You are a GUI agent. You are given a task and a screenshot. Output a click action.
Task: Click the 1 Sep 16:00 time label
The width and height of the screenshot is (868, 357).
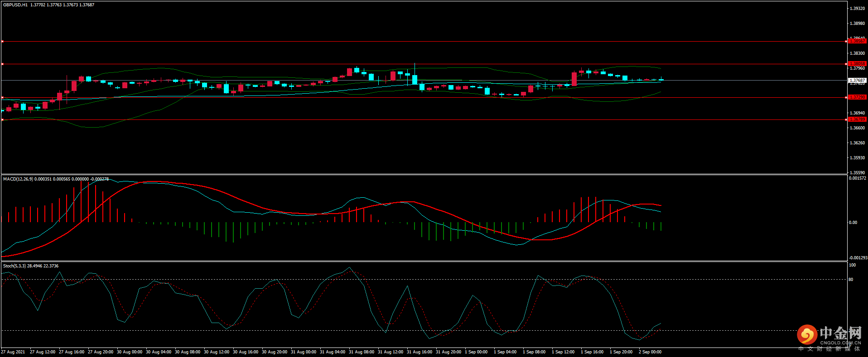592,352
